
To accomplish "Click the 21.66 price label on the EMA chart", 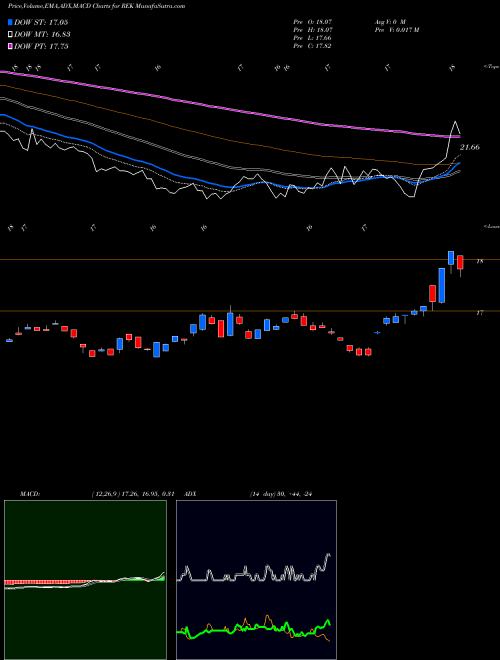I will point(470,147).
